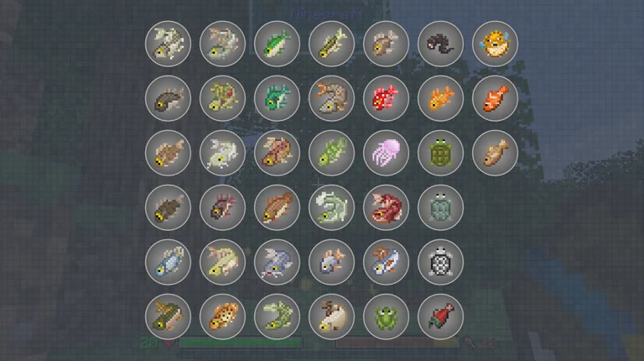Click the large red snapper fish icon
The height and width of the screenshot is (361, 644).
(386, 207)
